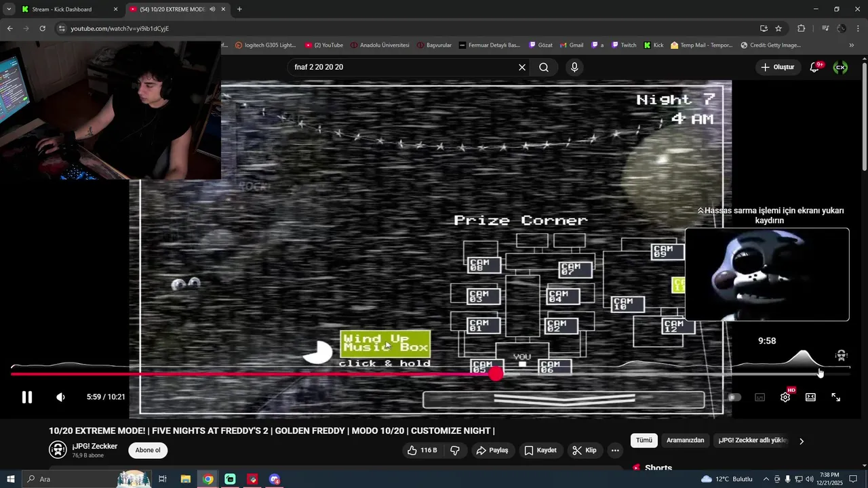The image size is (868, 488).
Task: Select the Aramanızdan filter chip
Action: click(x=685, y=441)
